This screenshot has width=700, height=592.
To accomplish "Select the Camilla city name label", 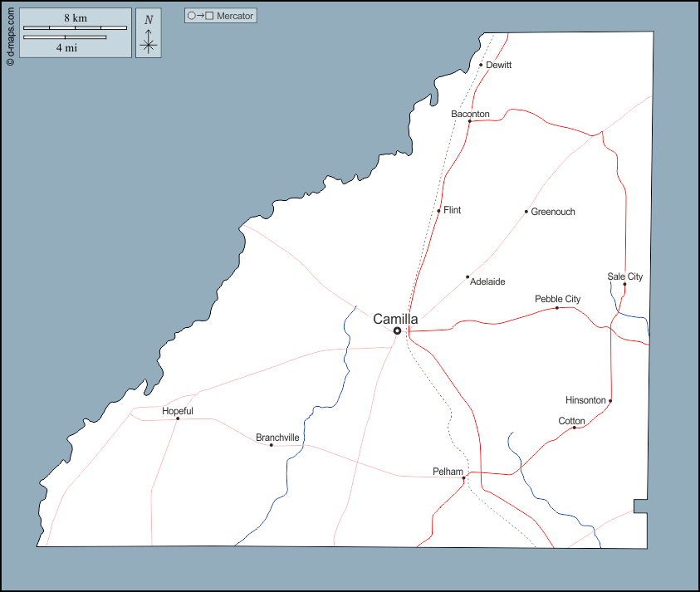I will 395,319.
